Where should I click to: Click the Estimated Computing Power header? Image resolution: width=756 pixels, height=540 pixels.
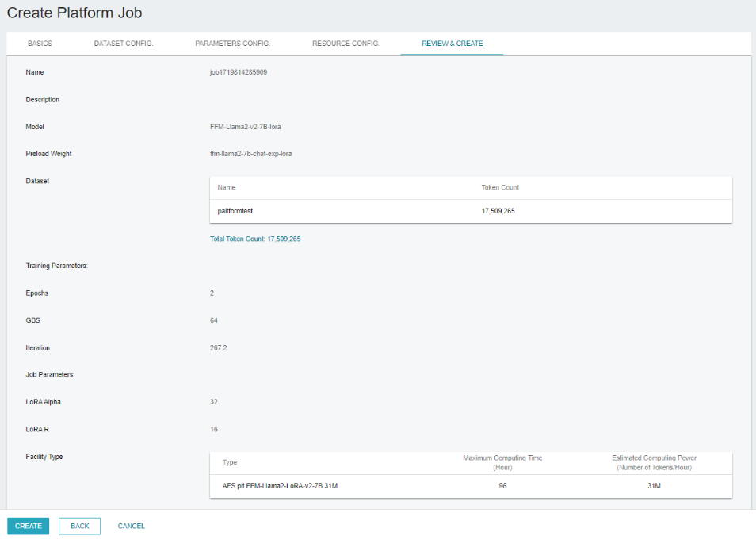[651, 462]
